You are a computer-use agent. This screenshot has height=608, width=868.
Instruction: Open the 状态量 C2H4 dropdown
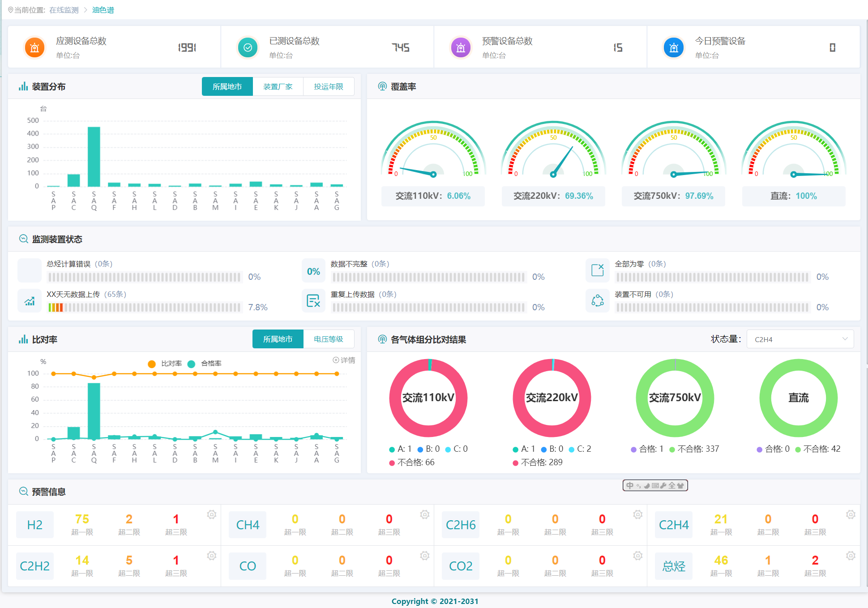point(800,339)
